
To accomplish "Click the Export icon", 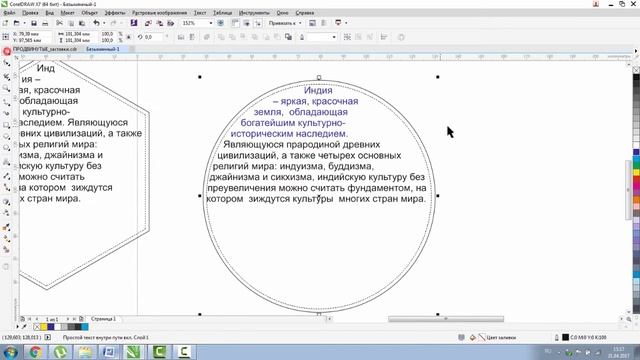I will coord(160,23).
